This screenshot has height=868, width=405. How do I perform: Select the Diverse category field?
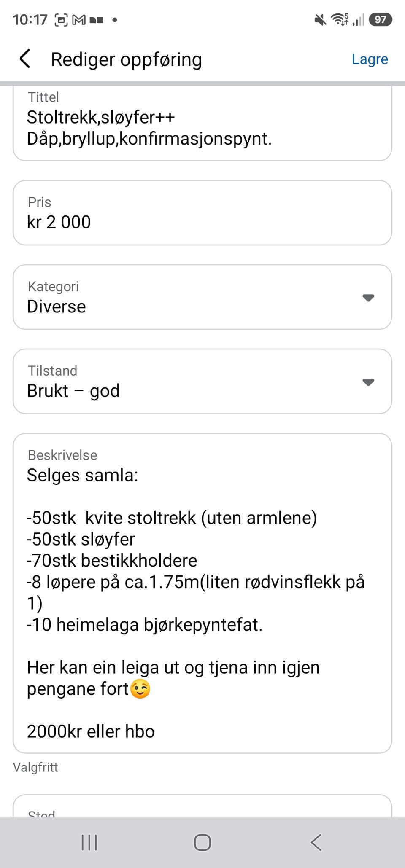202,297
